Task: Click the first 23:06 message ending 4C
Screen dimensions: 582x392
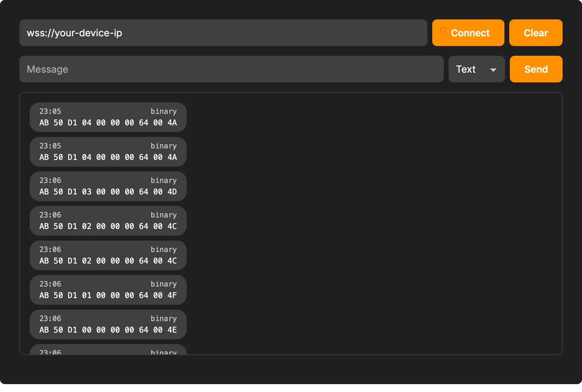Action: point(108,221)
